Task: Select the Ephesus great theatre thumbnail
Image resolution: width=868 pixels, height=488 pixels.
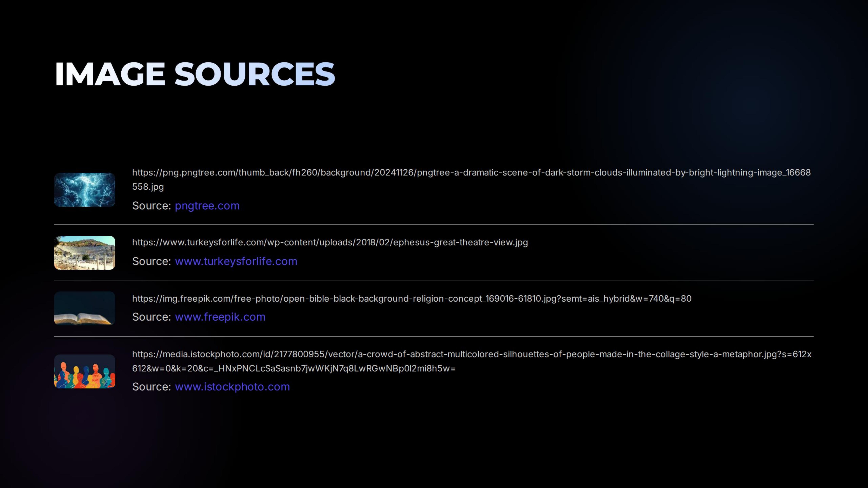Action: point(85,253)
